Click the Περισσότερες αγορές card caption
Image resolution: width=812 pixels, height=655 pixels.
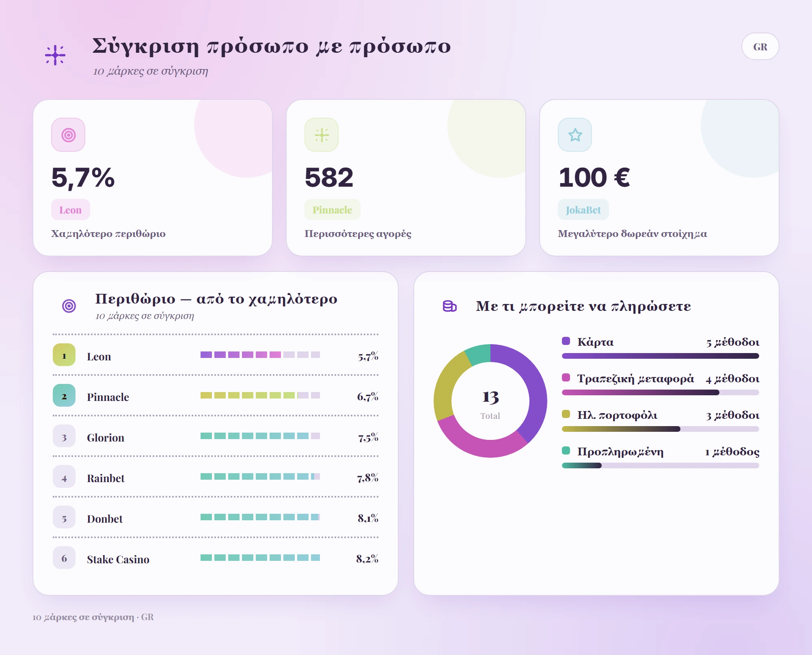coord(358,234)
